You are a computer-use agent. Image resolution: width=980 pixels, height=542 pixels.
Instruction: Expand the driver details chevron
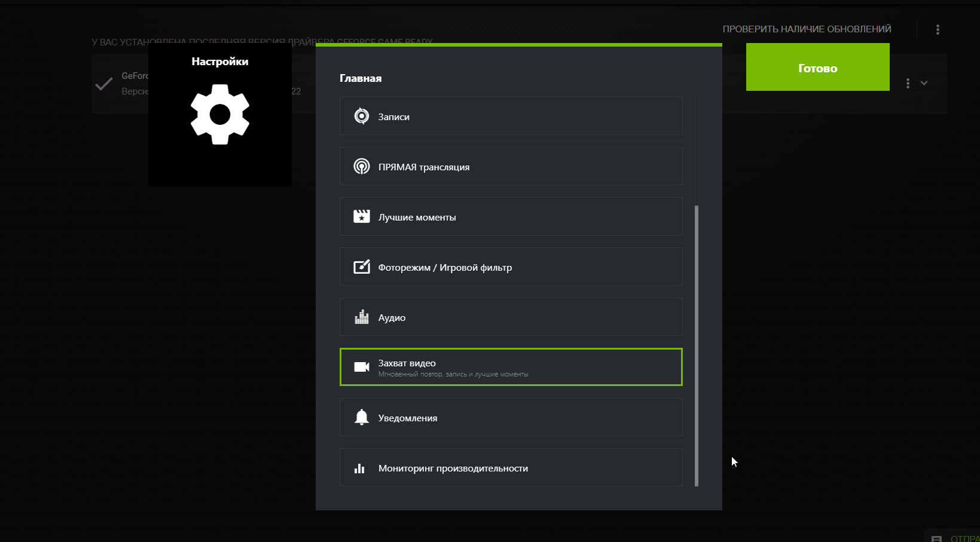[924, 83]
